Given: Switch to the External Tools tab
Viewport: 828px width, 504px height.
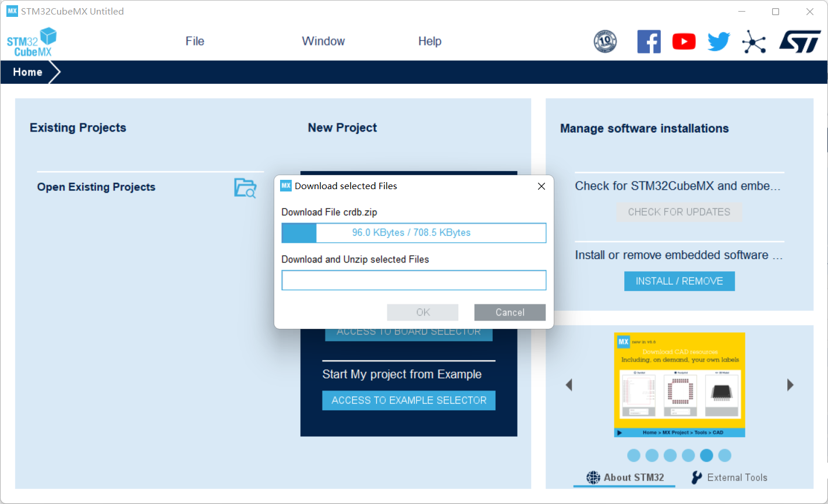Looking at the screenshot, I should pyautogui.click(x=729, y=478).
